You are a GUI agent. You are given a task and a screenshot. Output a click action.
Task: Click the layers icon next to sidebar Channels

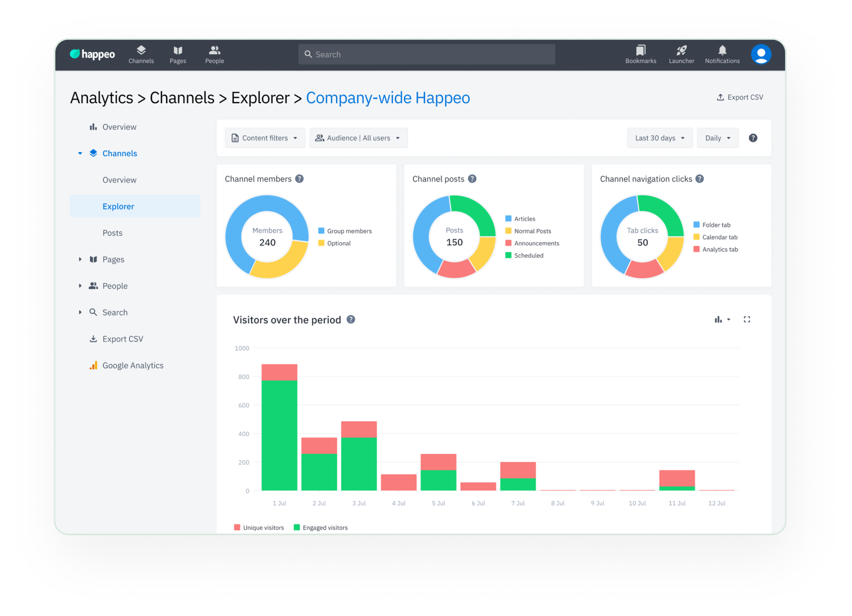coord(93,153)
